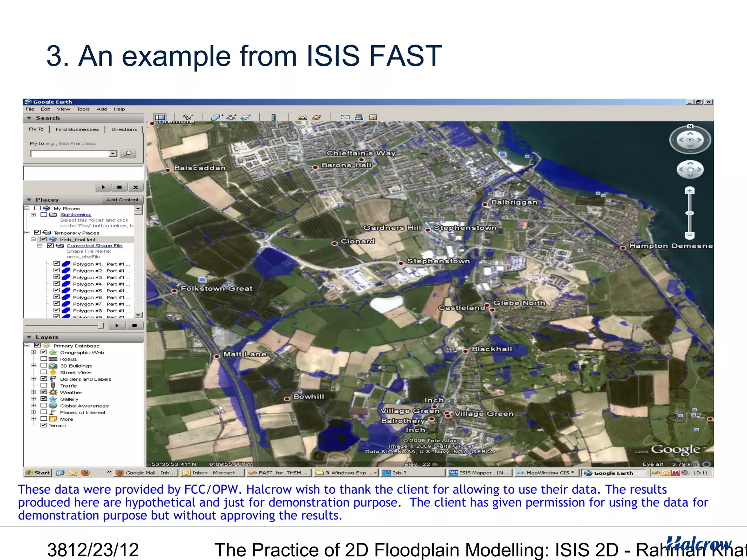
Task: Click the zoom-in plus on zoom slider
Action: point(689,191)
